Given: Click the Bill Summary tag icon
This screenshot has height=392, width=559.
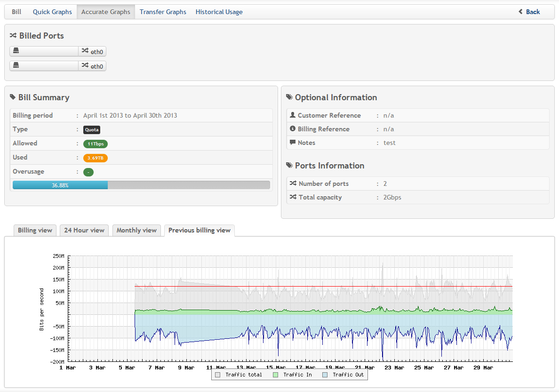Looking at the screenshot, I should pyautogui.click(x=13, y=97).
